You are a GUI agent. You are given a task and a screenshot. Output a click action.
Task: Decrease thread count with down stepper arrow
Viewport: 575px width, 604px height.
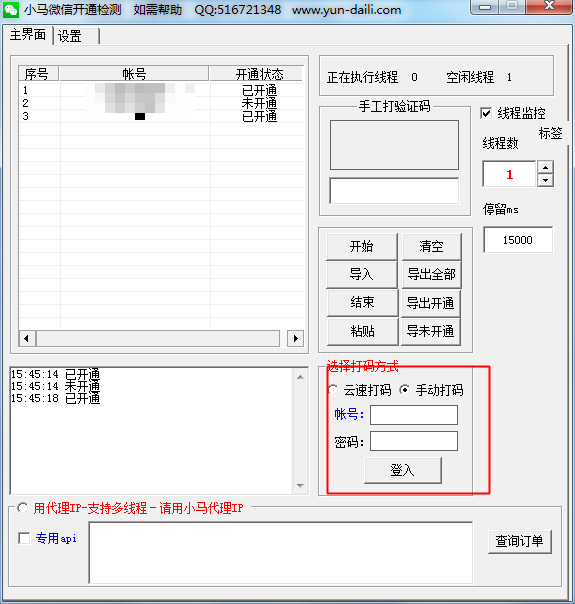tap(545, 180)
